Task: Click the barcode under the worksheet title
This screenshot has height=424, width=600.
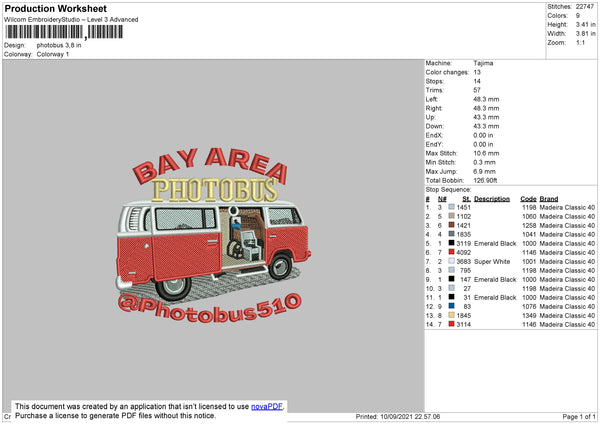Action: [x=64, y=32]
